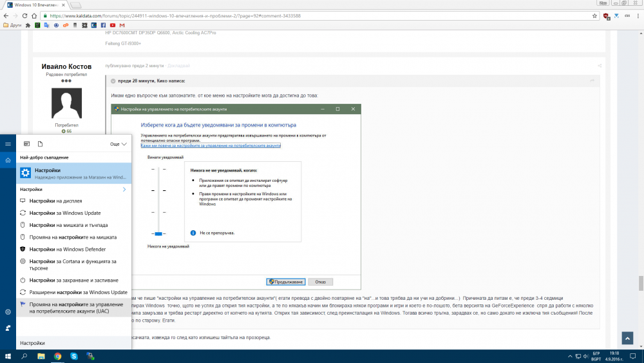The height and width of the screenshot is (363, 644).
Task: Click the forward navigation arrow
Action: click(x=15, y=15)
